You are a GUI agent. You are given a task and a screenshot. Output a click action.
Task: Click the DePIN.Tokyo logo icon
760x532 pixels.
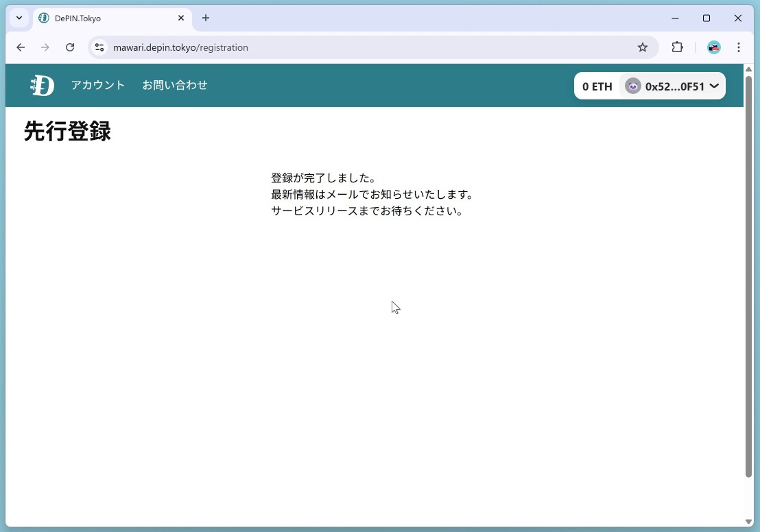(42, 86)
